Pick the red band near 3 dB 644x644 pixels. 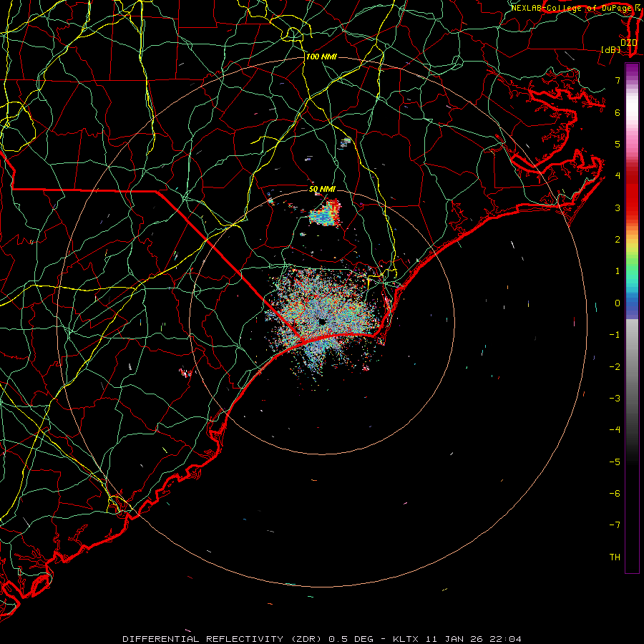pyautogui.click(x=632, y=201)
